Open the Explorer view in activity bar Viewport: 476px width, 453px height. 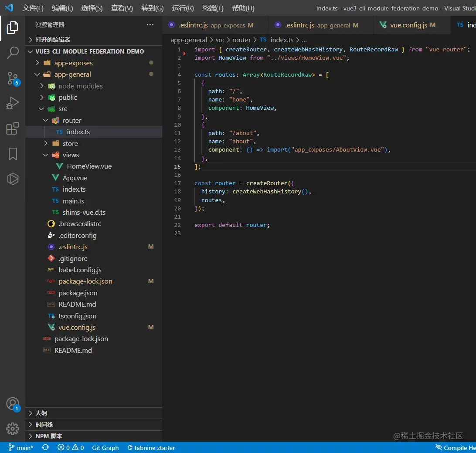tap(13, 27)
